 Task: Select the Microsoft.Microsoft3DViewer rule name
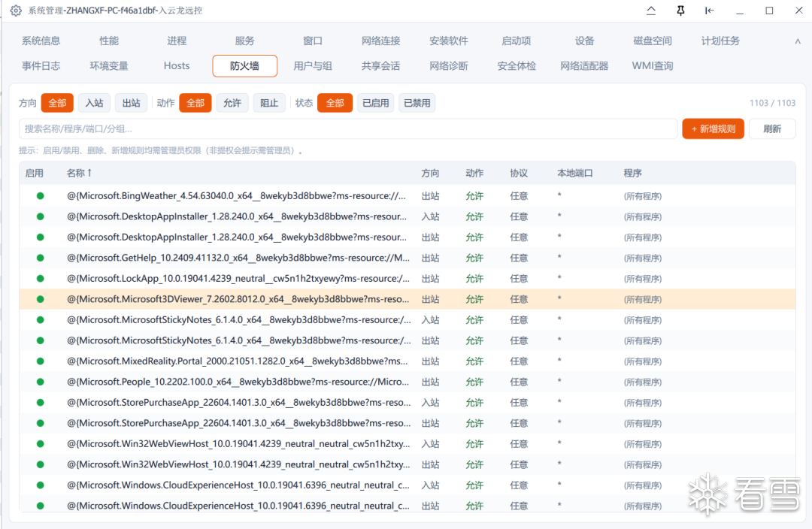click(238, 299)
